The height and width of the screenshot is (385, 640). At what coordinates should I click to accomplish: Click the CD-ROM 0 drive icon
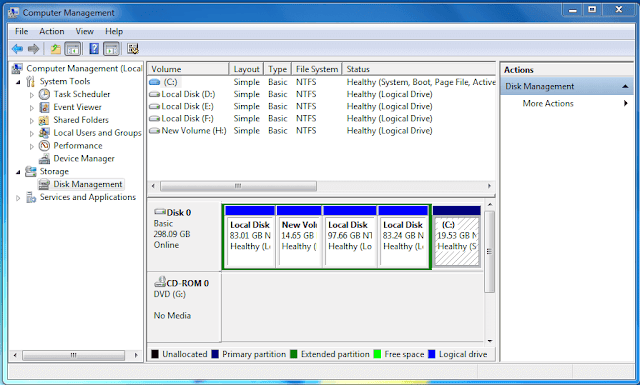160,282
